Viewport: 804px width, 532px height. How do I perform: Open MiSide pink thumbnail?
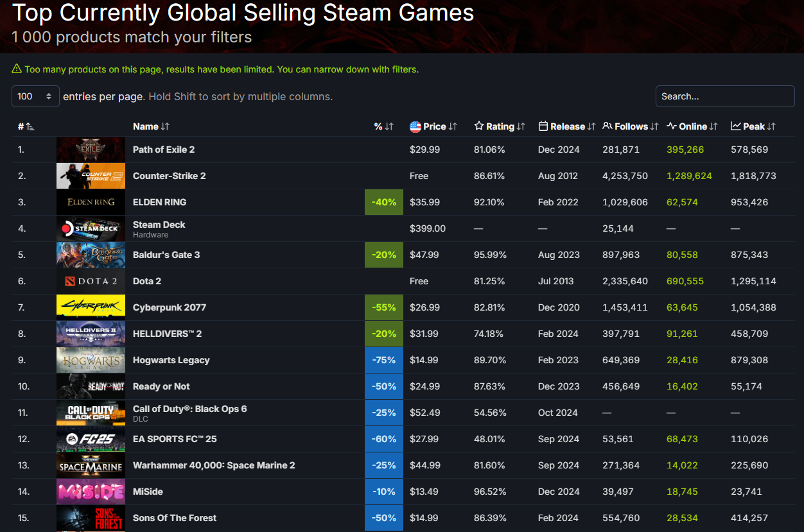pyautogui.click(x=91, y=492)
